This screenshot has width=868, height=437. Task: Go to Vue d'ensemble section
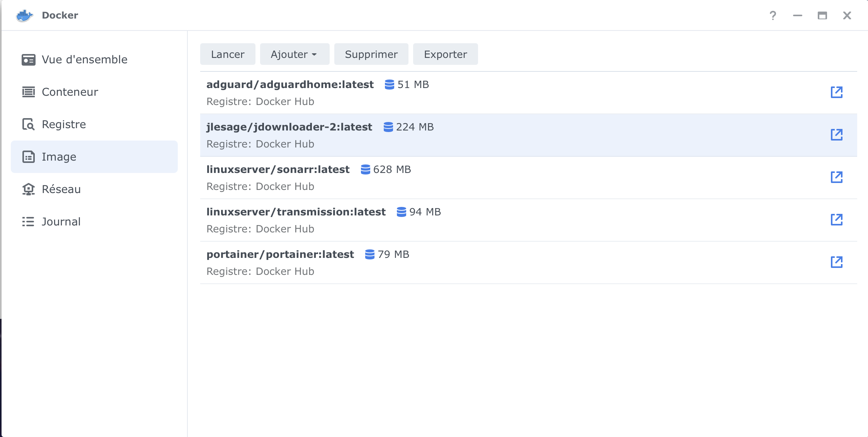pos(84,59)
